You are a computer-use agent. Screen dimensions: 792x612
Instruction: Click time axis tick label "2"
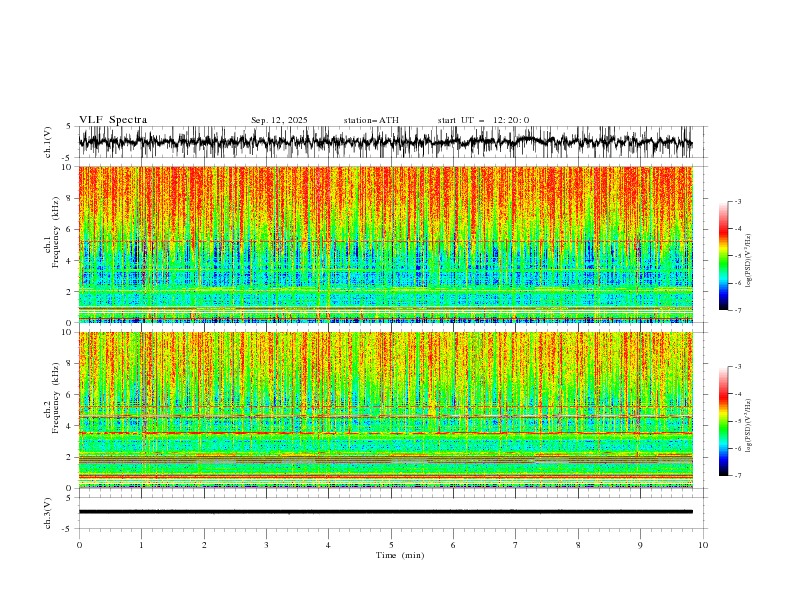pyautogui.click(x=204, y=545)
